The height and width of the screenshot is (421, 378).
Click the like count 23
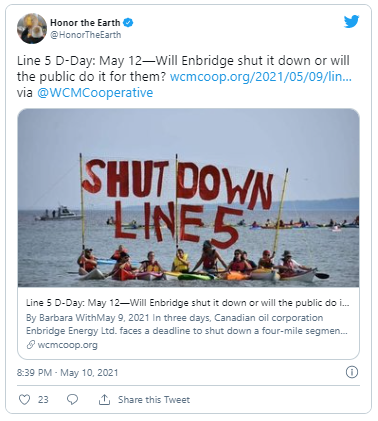43,400
